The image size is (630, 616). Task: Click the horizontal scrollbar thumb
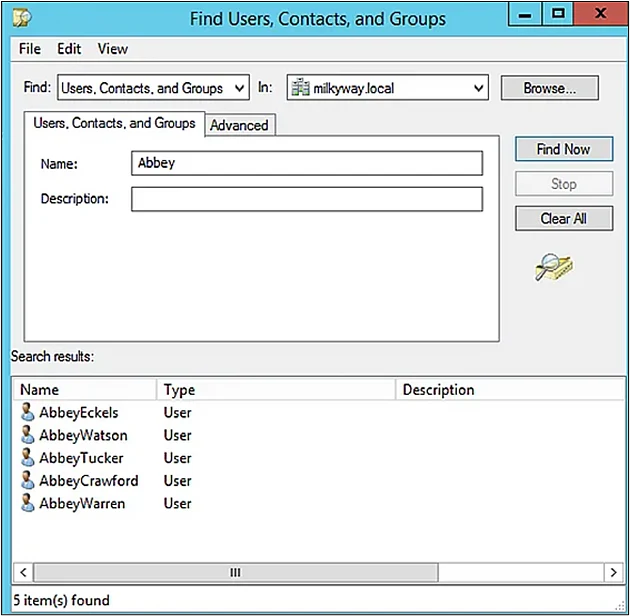click(x=235, y=572)
